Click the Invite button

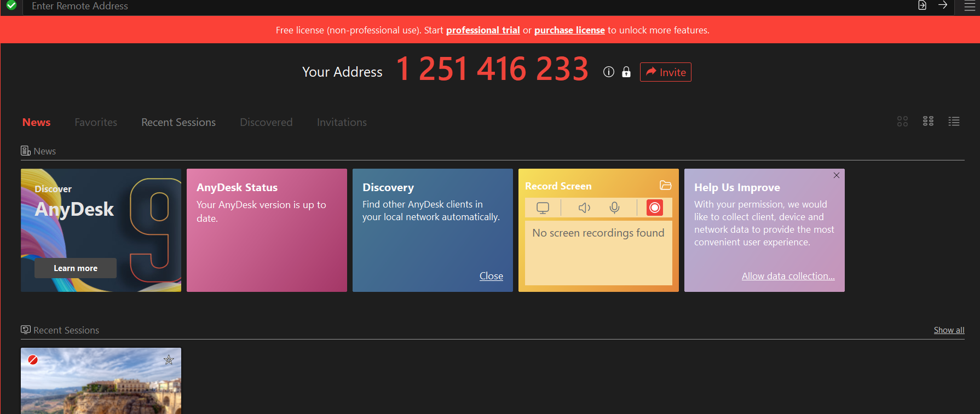click(x=665, y=72)
